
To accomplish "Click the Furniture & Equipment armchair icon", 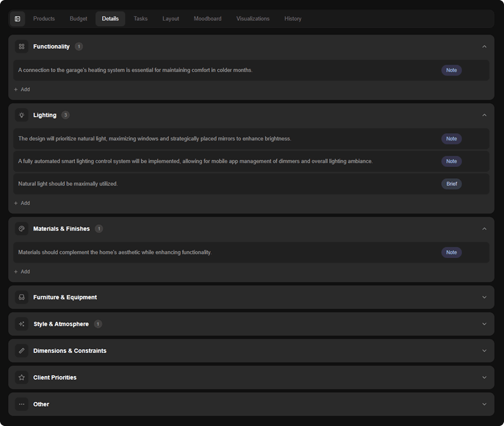I will (22, 297).
